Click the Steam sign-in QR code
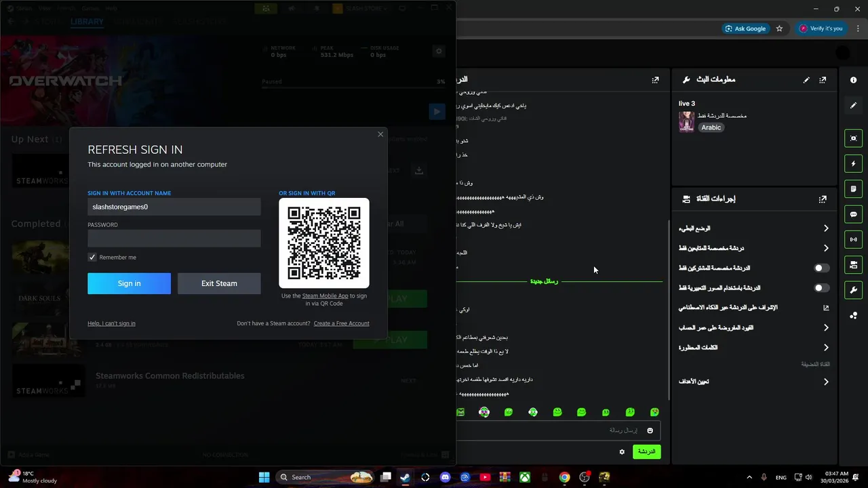This screenshot has width=868, height=488. pos(324,243)
